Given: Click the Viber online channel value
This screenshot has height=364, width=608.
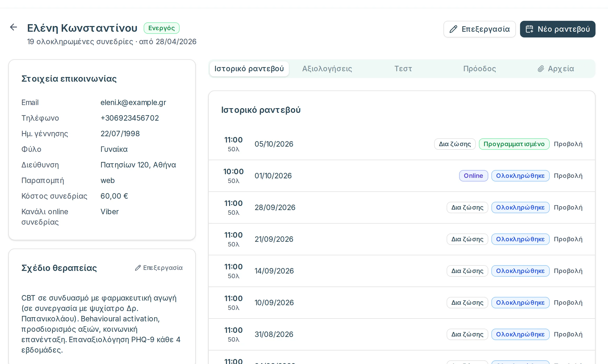Looking at the screenshot, I should click(110, 212).
